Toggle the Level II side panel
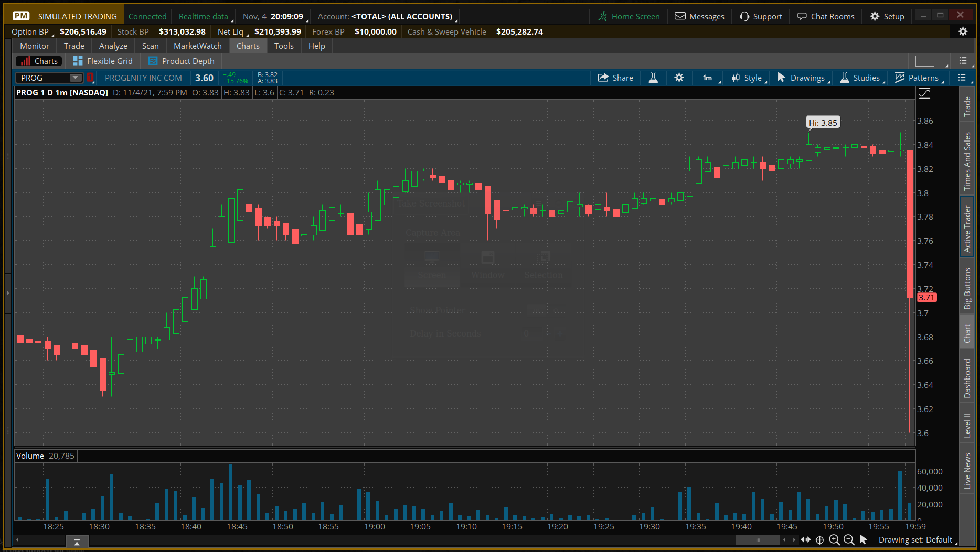 tap(967, 425)
